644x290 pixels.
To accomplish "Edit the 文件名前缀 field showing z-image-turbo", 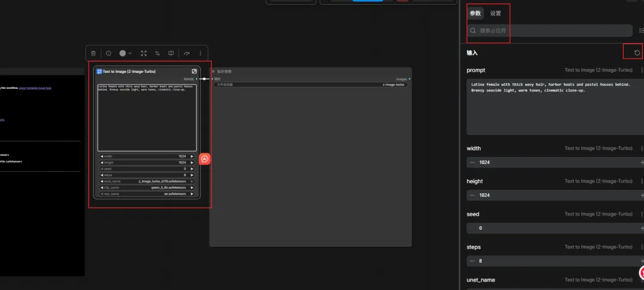I will point(311,85).
